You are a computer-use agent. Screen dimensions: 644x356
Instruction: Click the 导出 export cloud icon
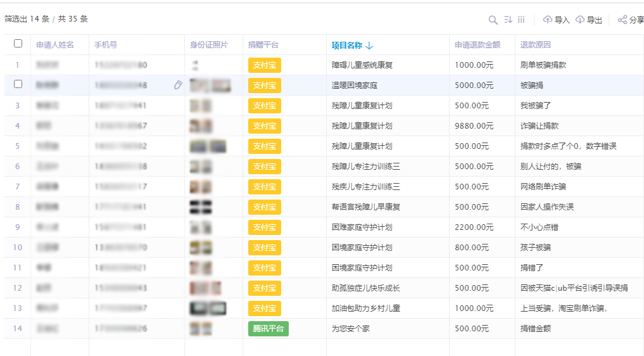point(580,20)
